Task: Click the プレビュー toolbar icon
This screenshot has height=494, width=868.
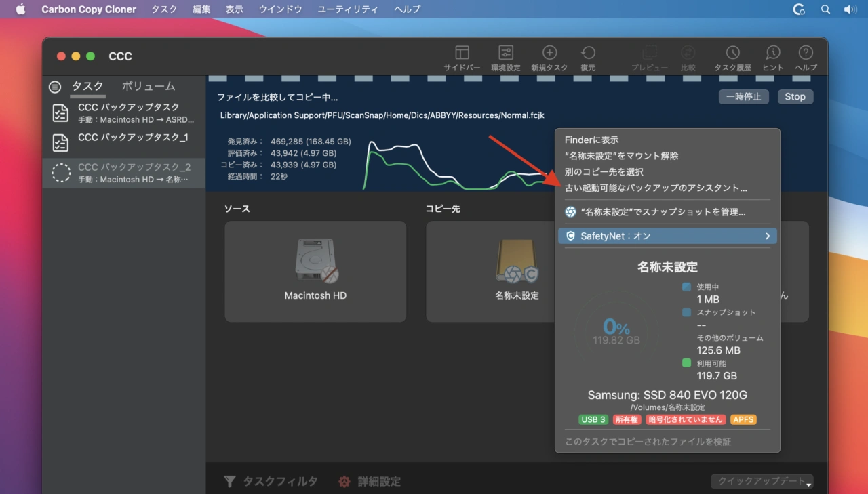Action: click(650, 53)
